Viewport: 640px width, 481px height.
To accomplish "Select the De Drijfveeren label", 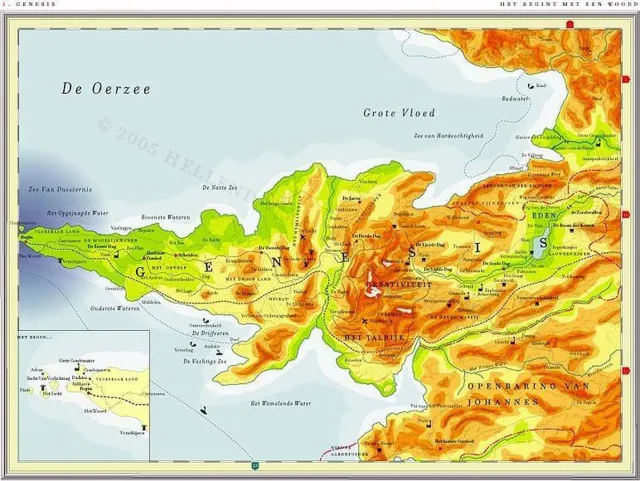I will 210,334.
